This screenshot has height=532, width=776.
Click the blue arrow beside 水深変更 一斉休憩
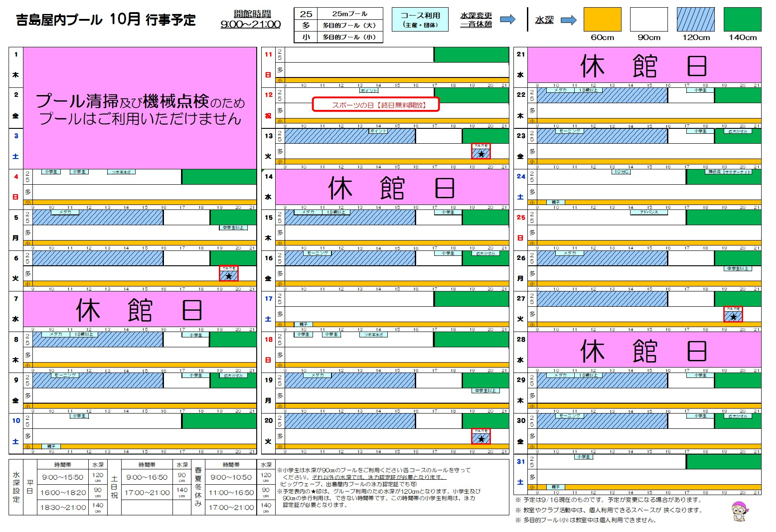coord(508,19)
